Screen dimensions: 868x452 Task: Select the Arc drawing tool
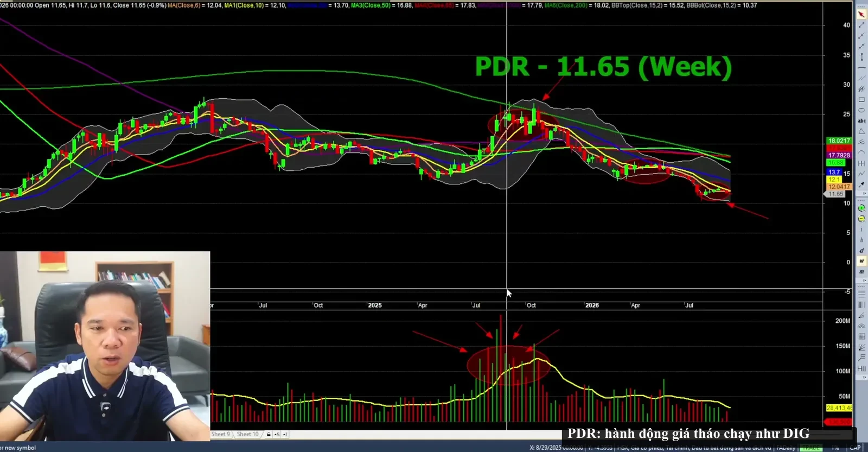point(861,152)
